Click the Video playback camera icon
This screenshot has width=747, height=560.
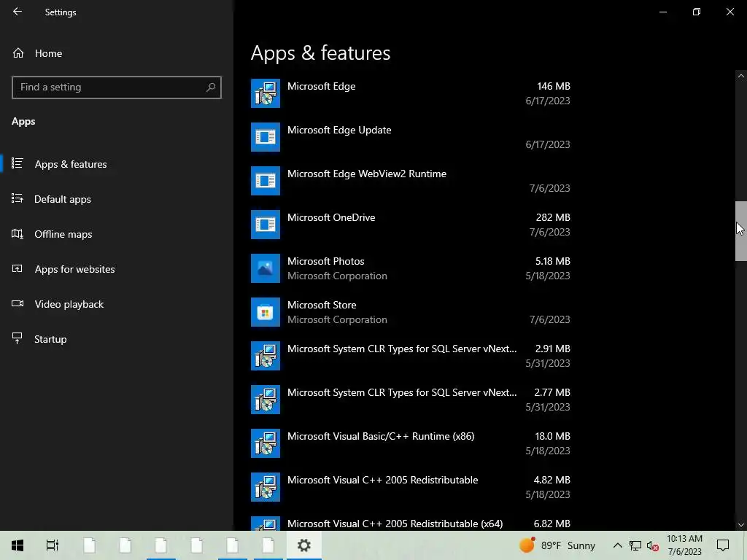point(18,304)
